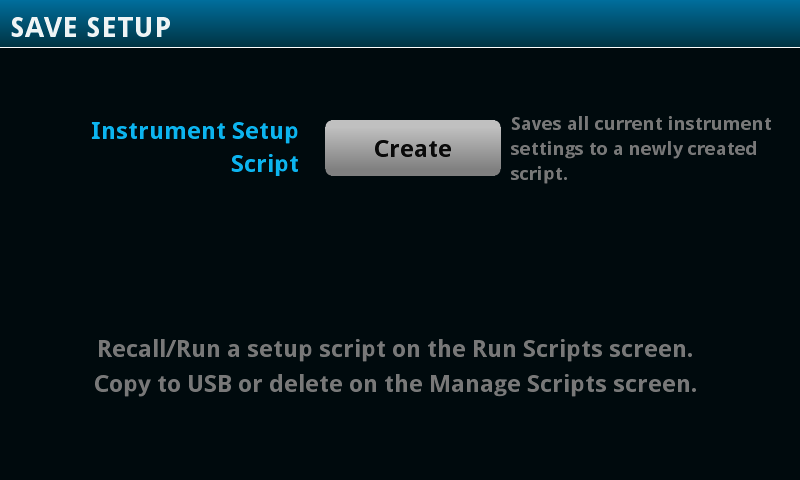The width and height of the screenshot is (800, 480).
Task: Click the final word script. in the description
Action: coord(539,173)
